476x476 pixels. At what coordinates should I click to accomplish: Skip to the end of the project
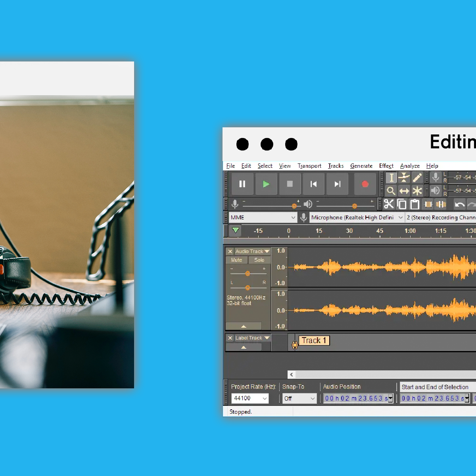(337, 184)
